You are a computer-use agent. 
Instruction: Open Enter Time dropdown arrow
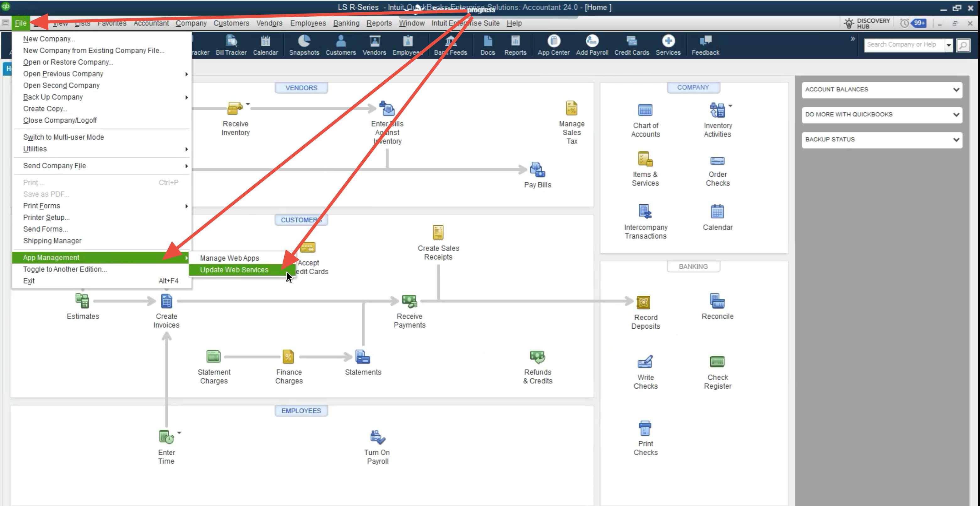tap(179, 433)
